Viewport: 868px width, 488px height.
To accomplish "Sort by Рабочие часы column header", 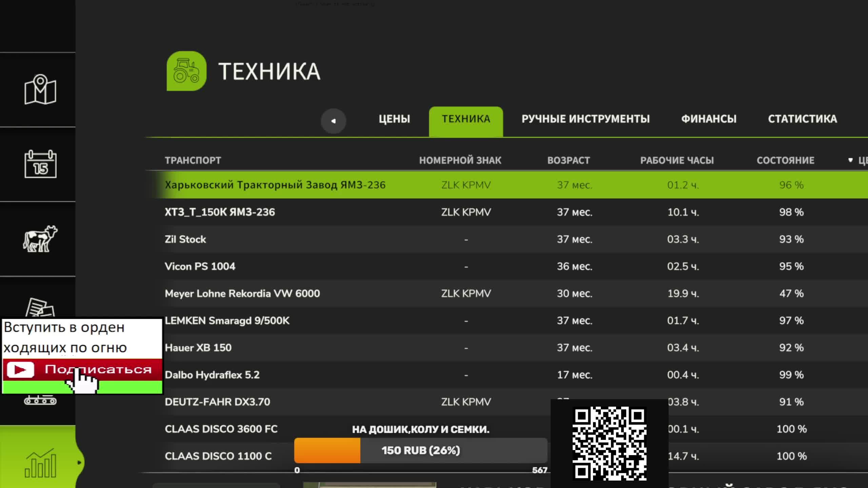I will click(677, 160).
